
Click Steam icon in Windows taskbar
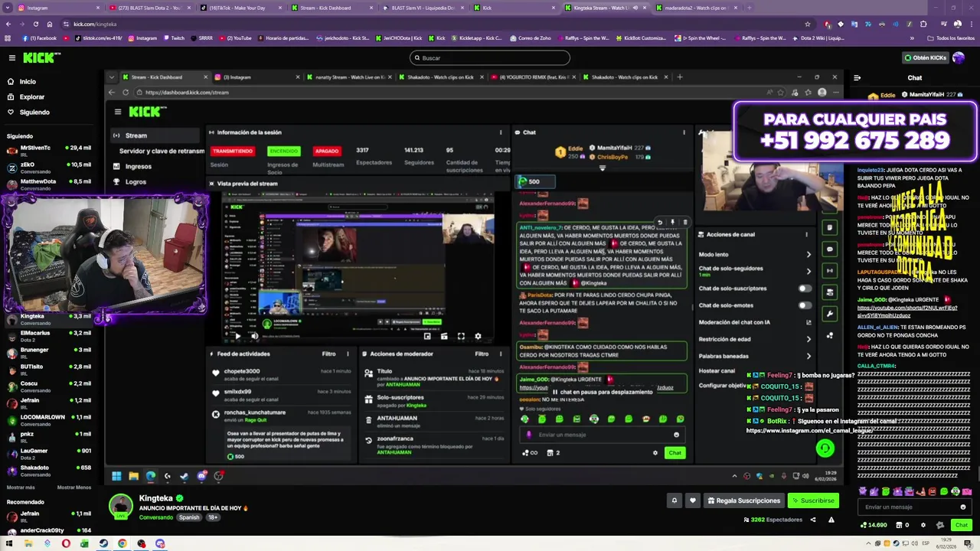[103, 544]
